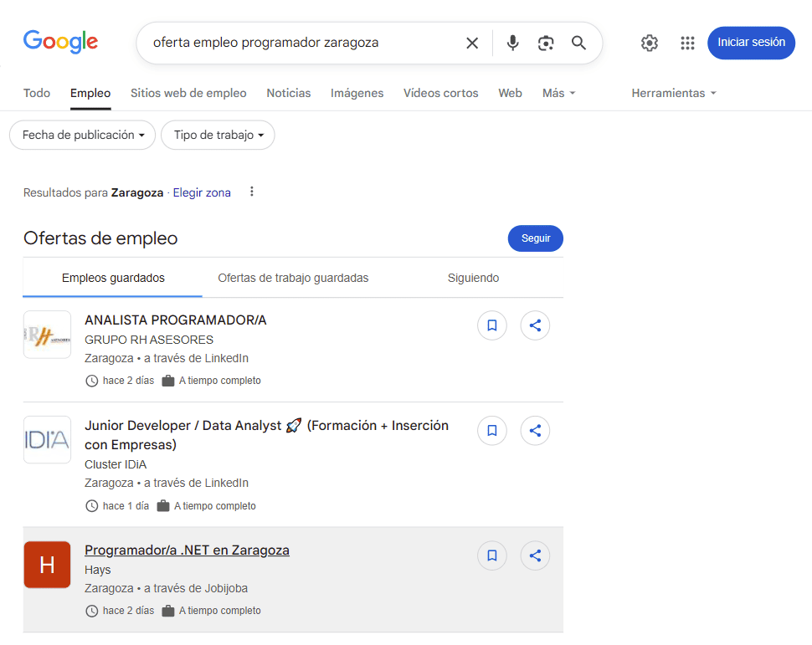This screenshot has height=645, width=812.
Task: Switch to the Noticias tab
Action: coord(289,93)
